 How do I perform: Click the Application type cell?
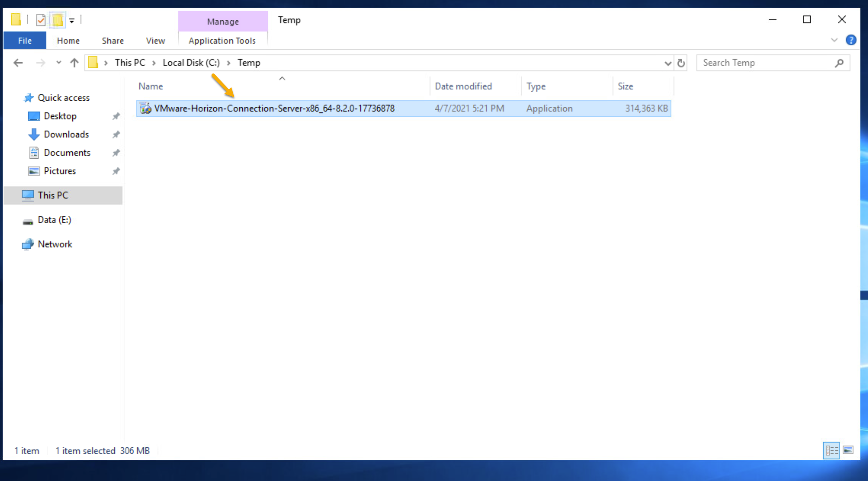[549, 108]
